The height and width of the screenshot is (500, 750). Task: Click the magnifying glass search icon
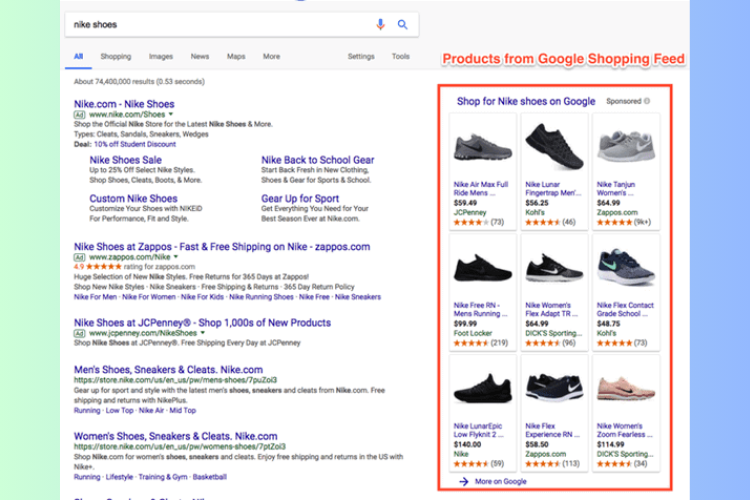tap(403, 24)
